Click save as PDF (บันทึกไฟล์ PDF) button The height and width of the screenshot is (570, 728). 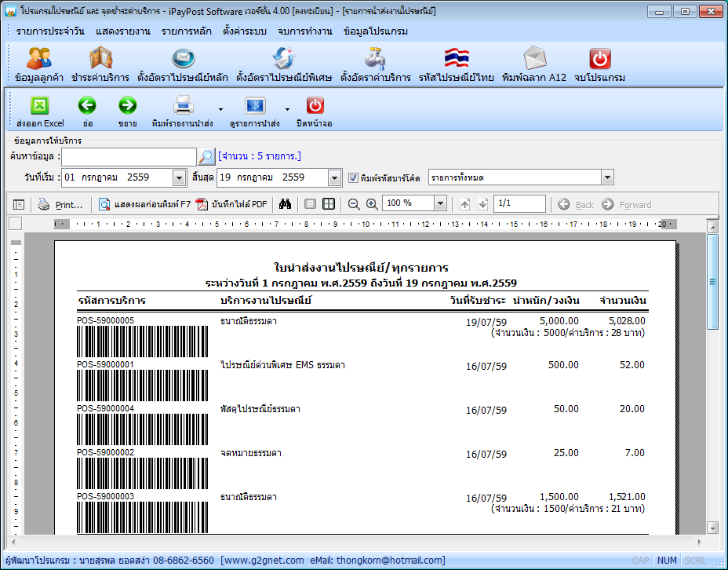coord(232,204)
